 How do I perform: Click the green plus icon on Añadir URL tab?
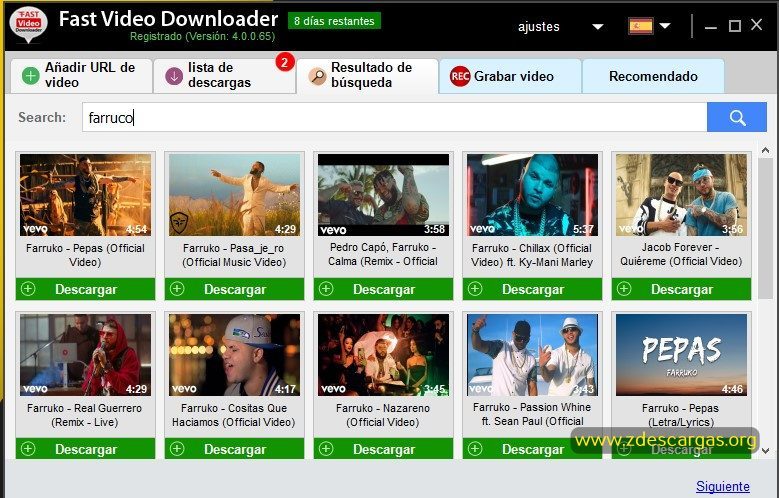coord(30,76)
